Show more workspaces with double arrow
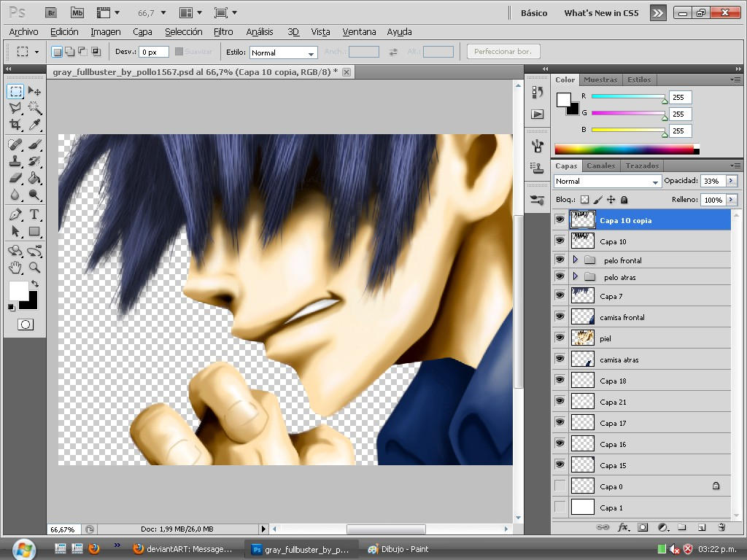 click(x=658, y=13)
